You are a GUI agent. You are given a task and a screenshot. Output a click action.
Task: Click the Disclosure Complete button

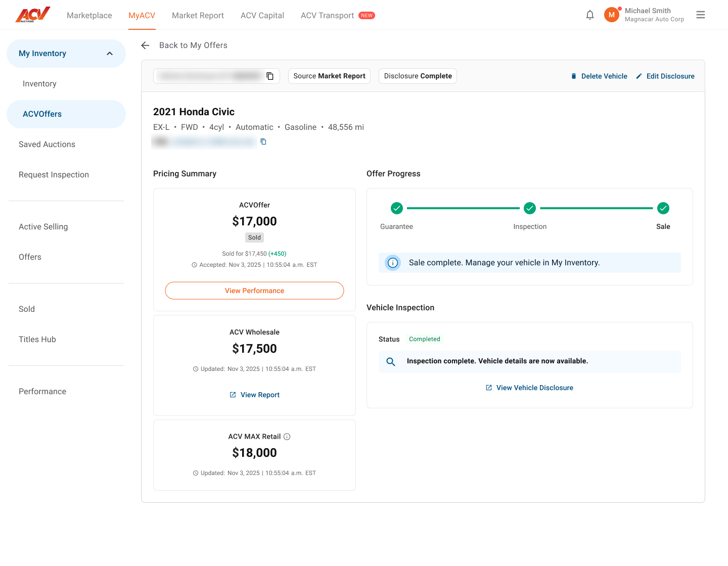(x=418, y=76)
